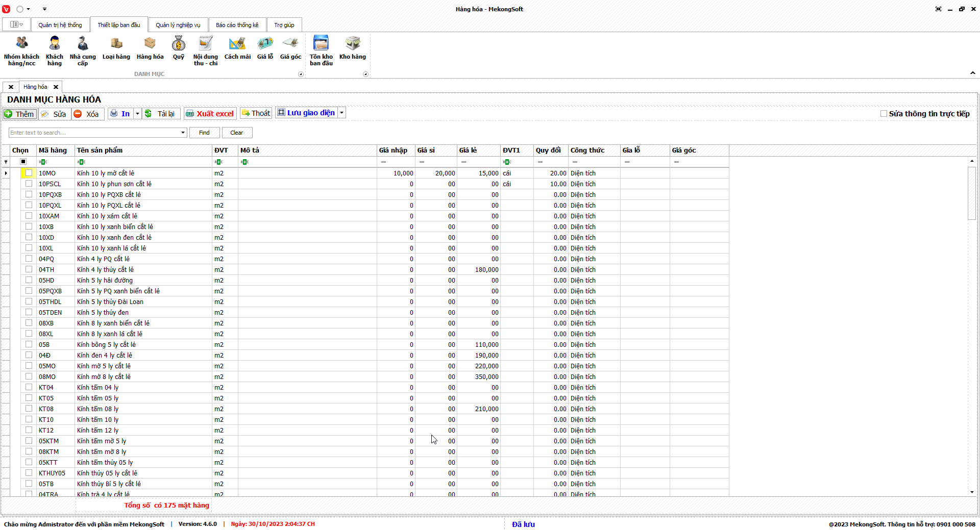Expand the Lưu giao diện dropdown arrow
This screenshot has width=980, height=530.
click(342, 113)
